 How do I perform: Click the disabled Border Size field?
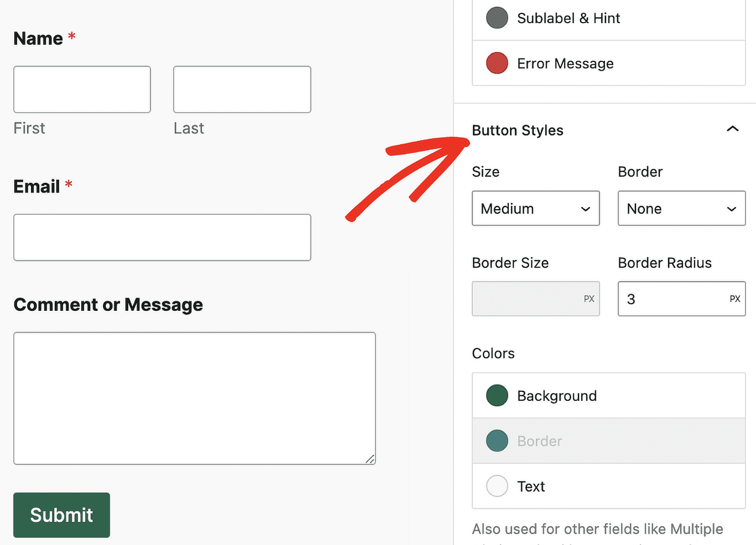click(x=536, y=299)
